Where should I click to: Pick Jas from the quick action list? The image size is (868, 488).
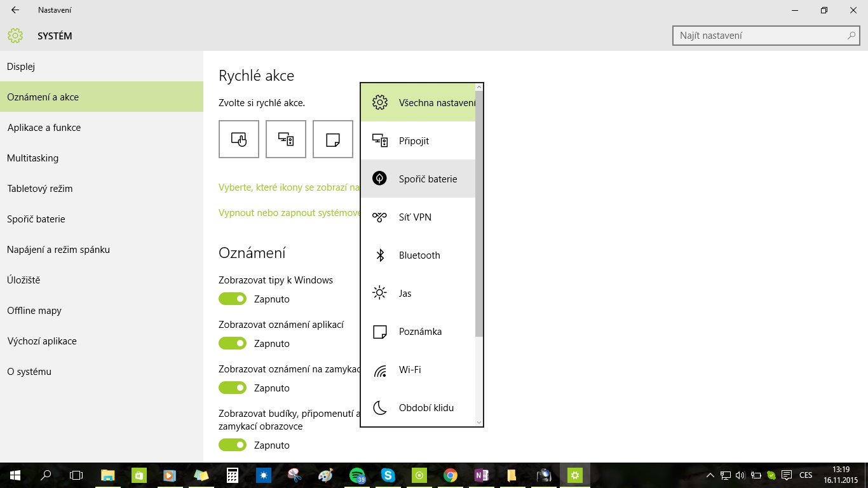[x=418, y=293]
